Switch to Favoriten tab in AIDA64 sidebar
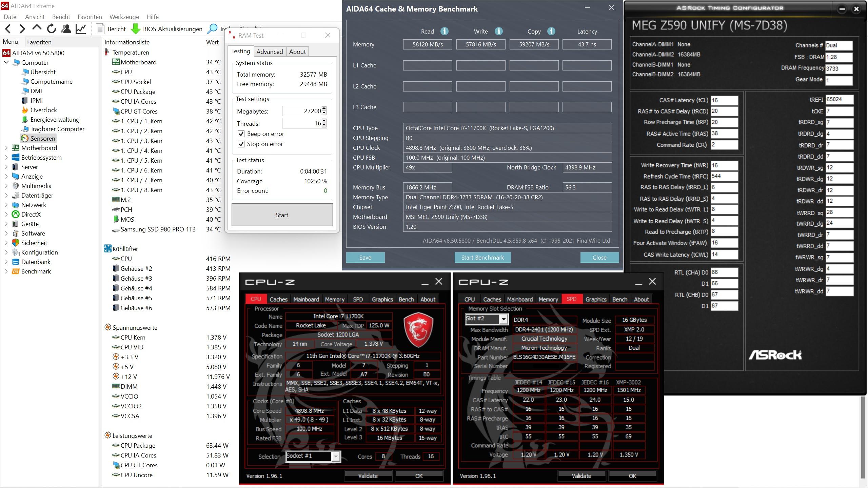Viewport: 868px width, 488px height. pyautogui.click(x=39, y=42)
